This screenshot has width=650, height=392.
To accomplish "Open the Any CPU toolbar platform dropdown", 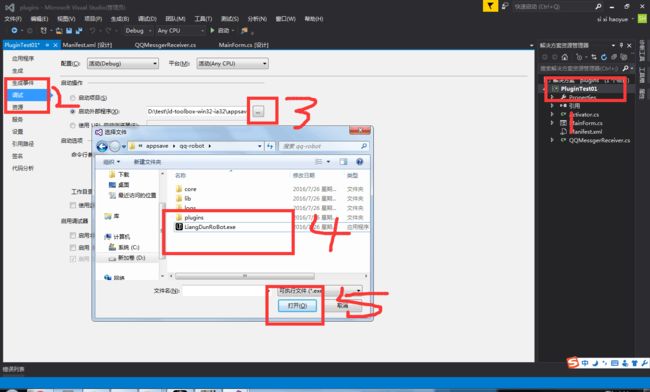I will [x=180, y=31].
